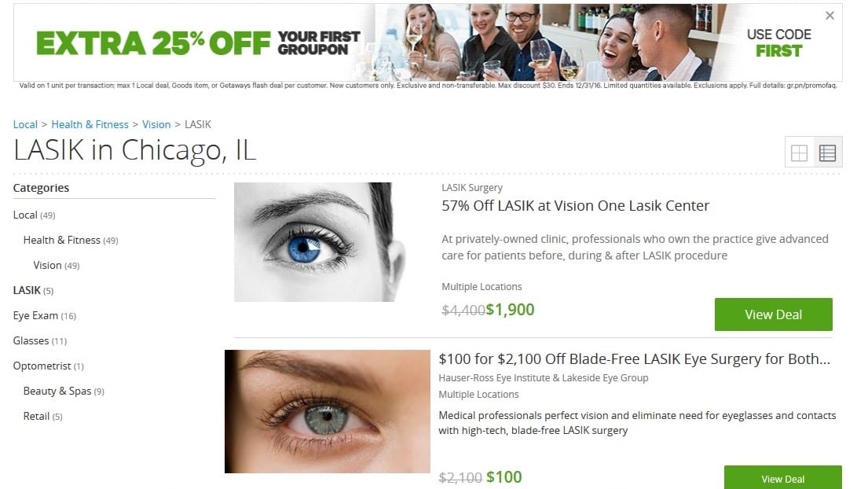Open 57% Off LASIK deal title
868x489 pixels.
coord(575,205)
